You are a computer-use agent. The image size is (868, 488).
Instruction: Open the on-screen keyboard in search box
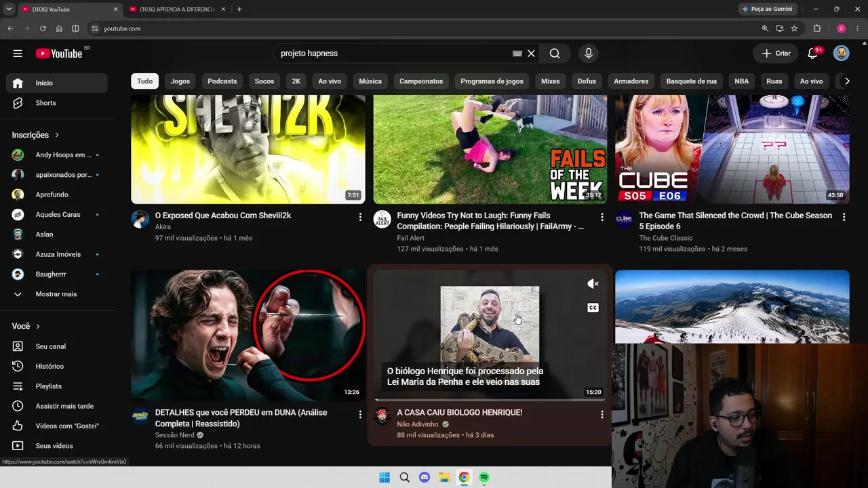pyautogui.click(x=517, y=54)
